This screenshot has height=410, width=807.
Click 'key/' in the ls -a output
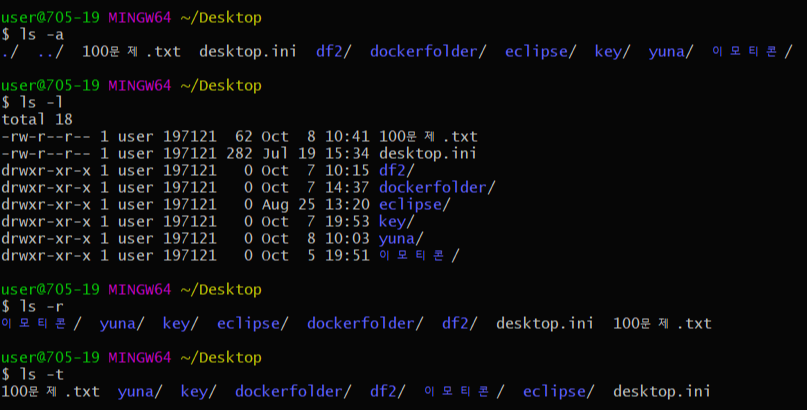coord(612,51)
